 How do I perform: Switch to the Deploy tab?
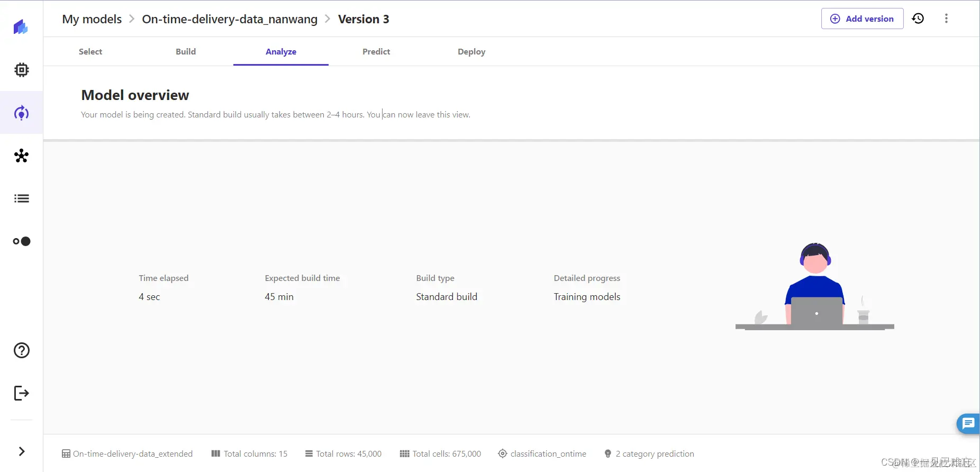tap(471, 51)
